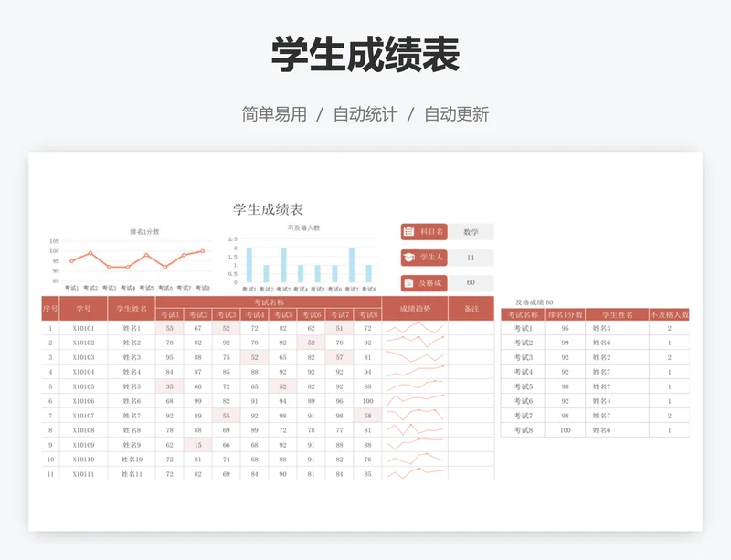Click the 成绩趋势 column header
This screenshot has height=560, width=731.
[x=415, y=308]
